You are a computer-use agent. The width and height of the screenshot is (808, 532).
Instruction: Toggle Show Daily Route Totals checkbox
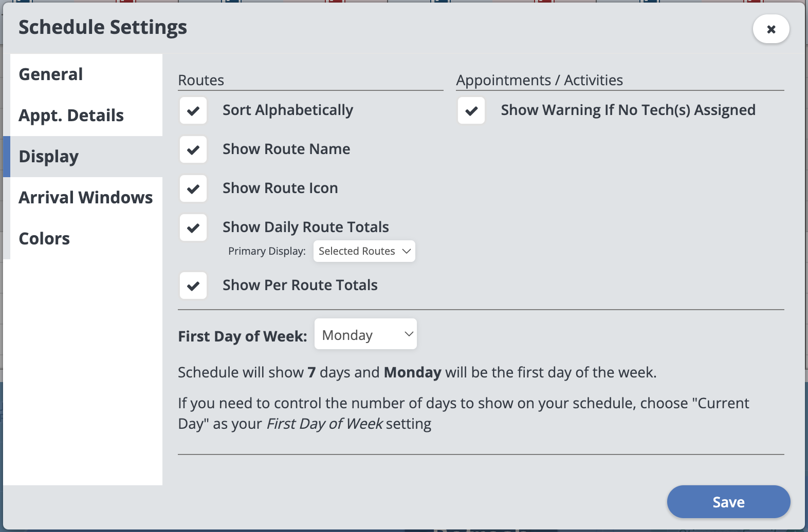pyautogui.click(x=193, y=227)
